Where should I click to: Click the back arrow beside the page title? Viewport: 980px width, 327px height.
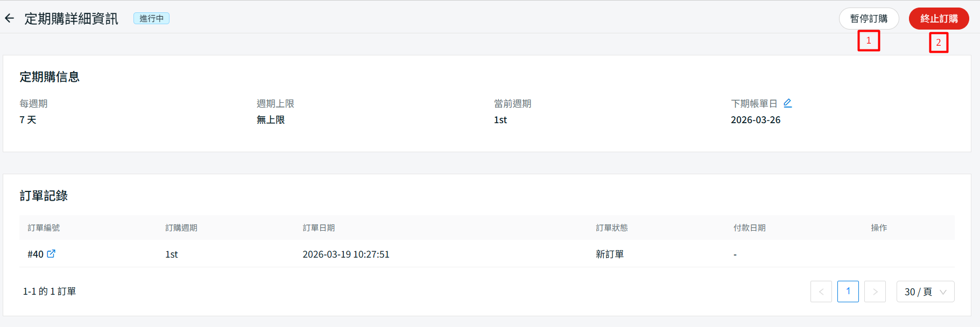tap(9, 18)
